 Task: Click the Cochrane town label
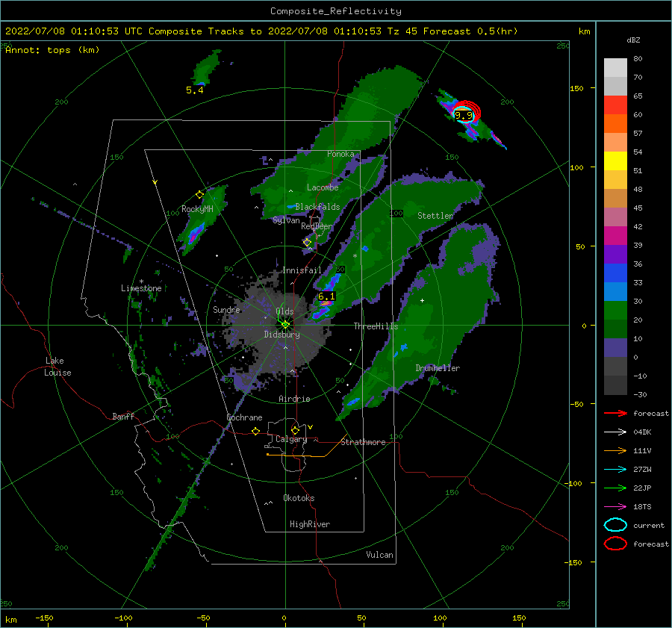coord(244,417)
